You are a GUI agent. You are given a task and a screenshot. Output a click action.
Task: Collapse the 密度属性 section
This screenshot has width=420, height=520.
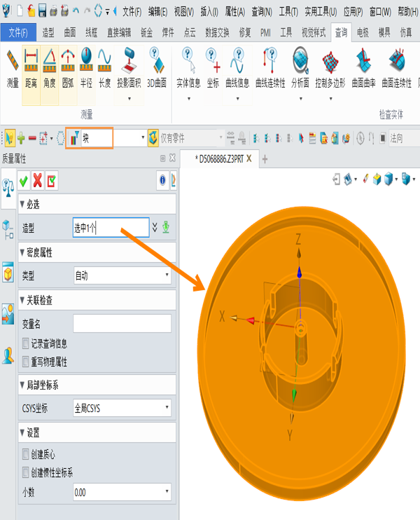[22, 253]
